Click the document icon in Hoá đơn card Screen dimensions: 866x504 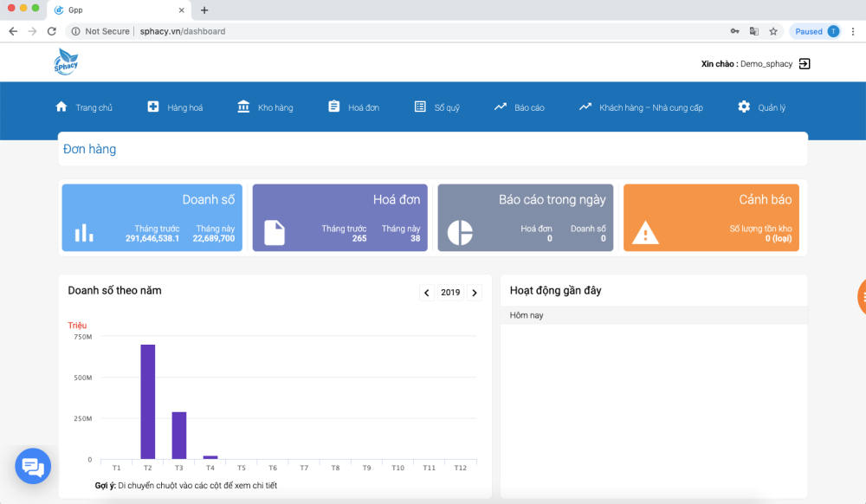tap(275, 232)
